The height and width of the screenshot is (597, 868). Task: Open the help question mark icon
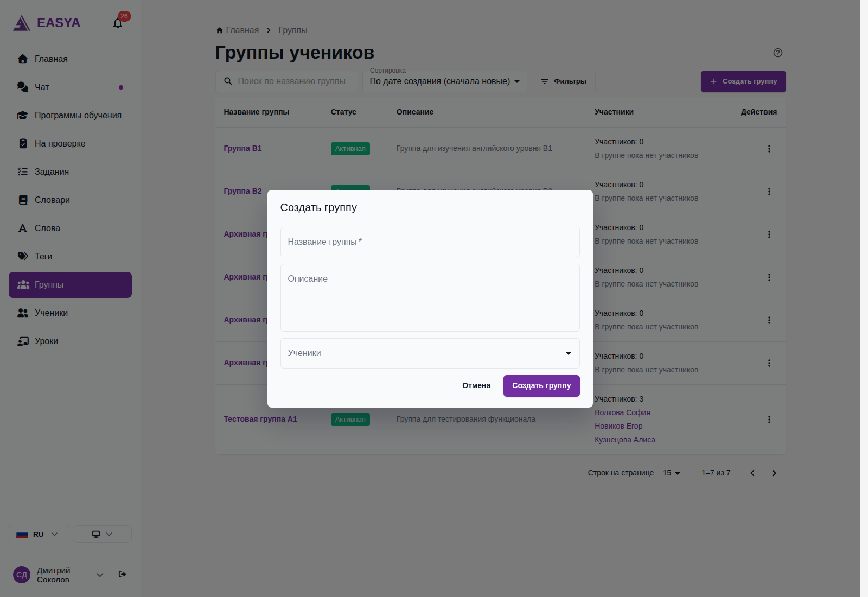[777, 53]
